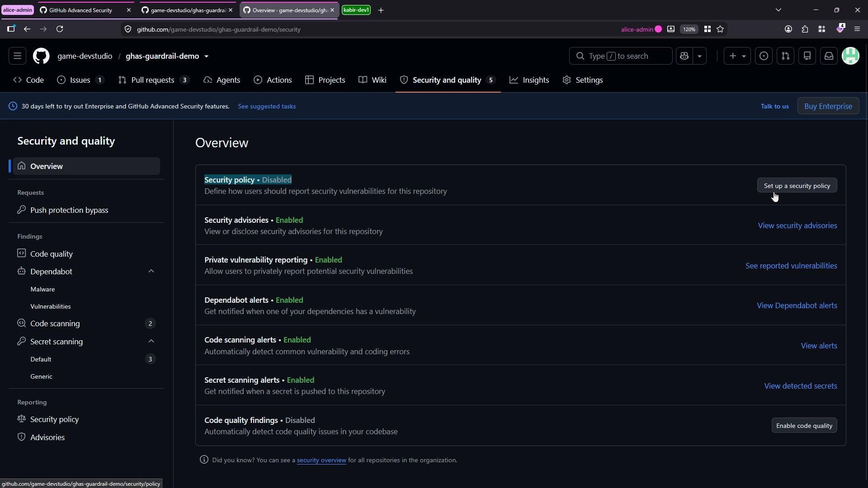
Task: Open the Copilot chat icon
Action: (x=684, y=56)
